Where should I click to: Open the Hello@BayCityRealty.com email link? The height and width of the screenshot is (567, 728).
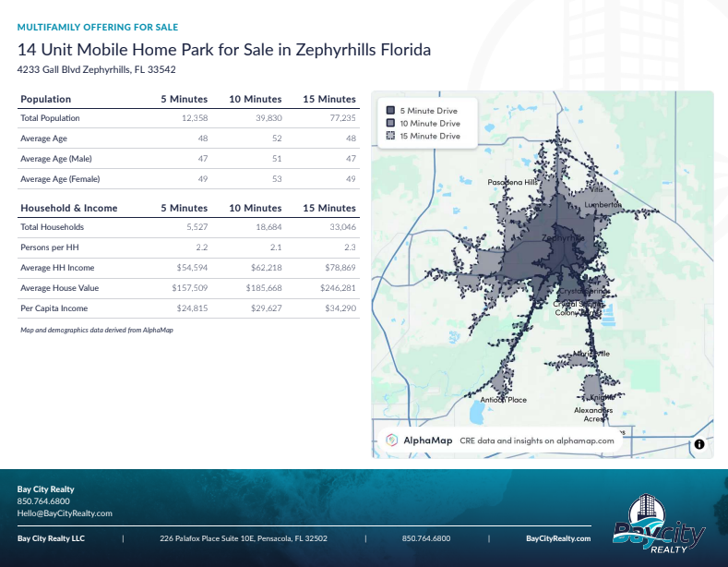(65, 513)
